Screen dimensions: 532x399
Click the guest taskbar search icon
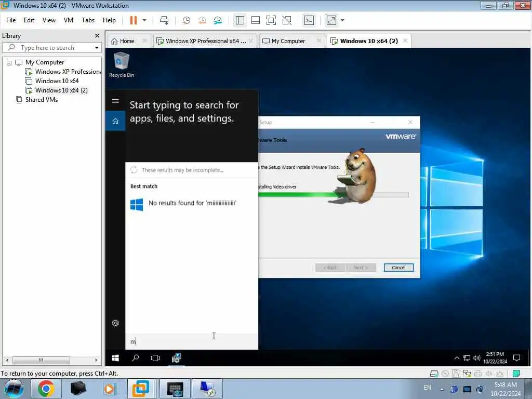136,358
